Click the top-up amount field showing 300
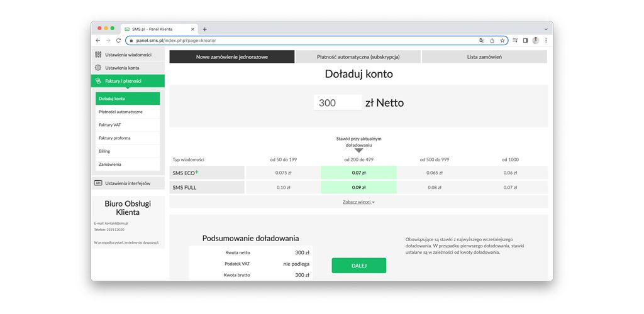The width and height of the screenshot is (644, 314). point(338,103)
